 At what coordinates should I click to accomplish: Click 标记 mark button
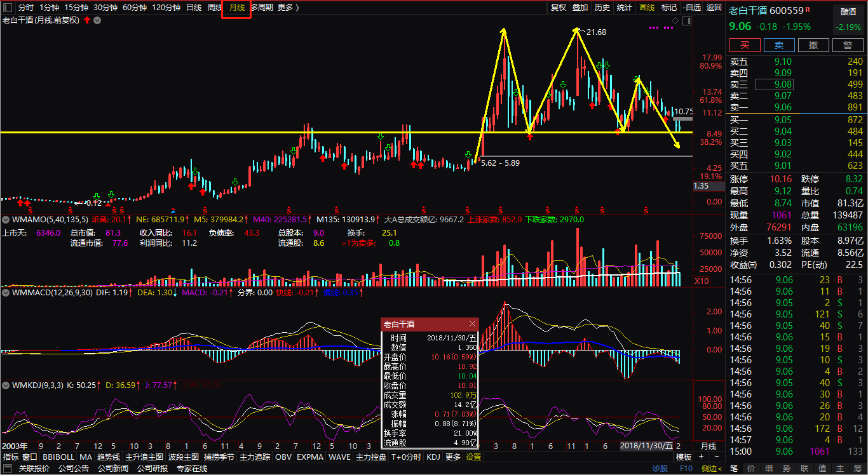tap(669, 8)
